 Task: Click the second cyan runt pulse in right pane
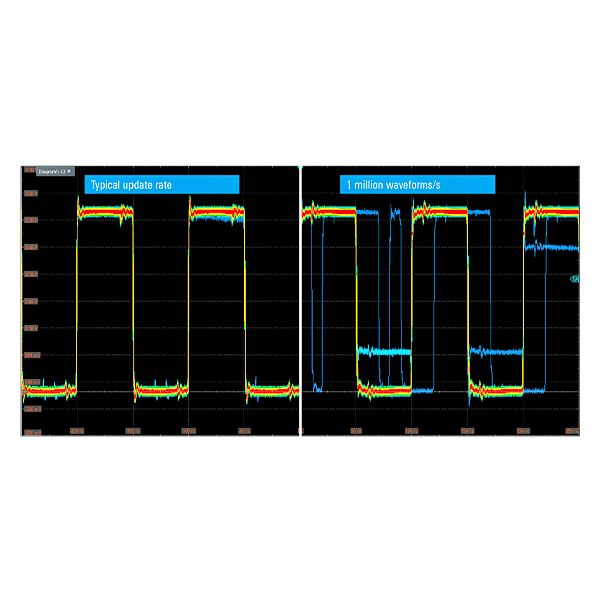pyautogui.click(x=497, y=351)
